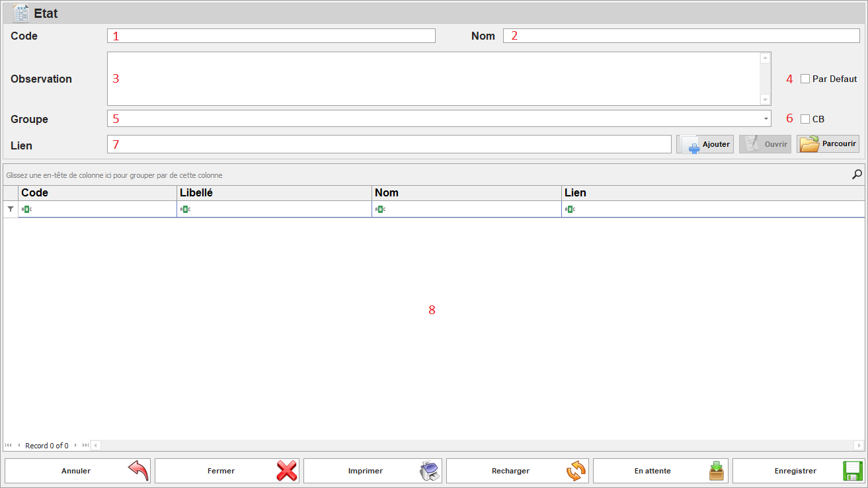Sort by the Code column header

click(x=97, y=193)
